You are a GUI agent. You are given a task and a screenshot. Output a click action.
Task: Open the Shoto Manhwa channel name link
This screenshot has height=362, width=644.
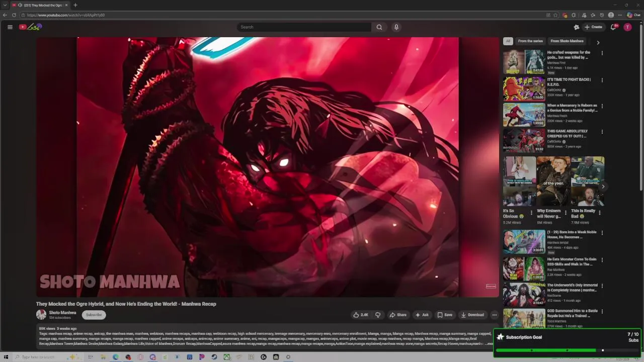[62, 313]
